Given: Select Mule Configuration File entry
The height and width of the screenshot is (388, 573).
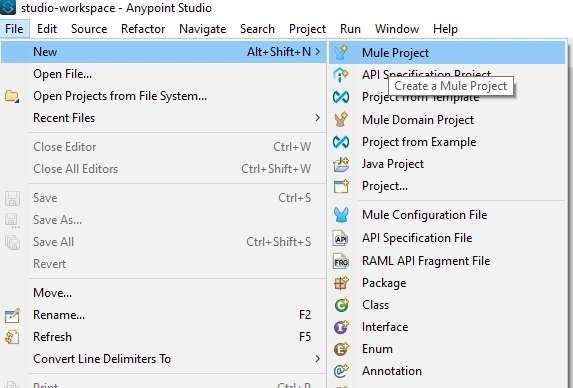Looking at the screenshot, I should [447, 215].
